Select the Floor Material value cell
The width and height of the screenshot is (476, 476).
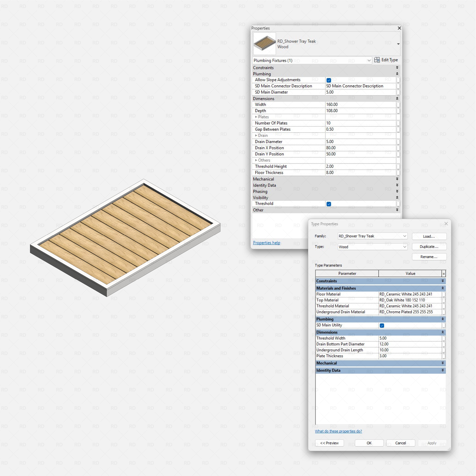pyautogui.click(x=410, y=294)
